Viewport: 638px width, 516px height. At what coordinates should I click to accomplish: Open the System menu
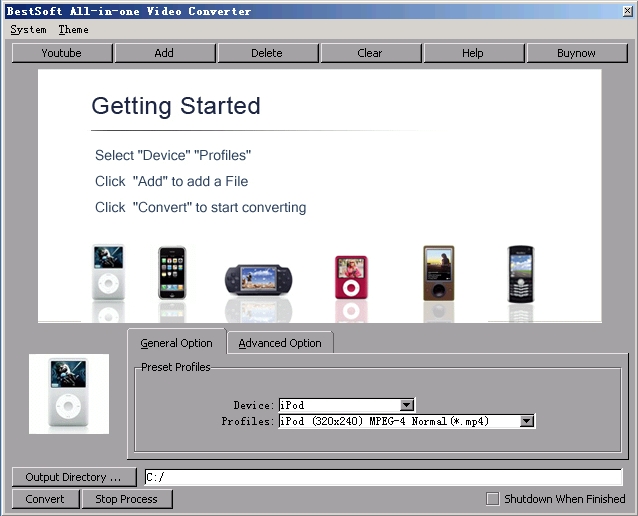click(x=28, y=30)
